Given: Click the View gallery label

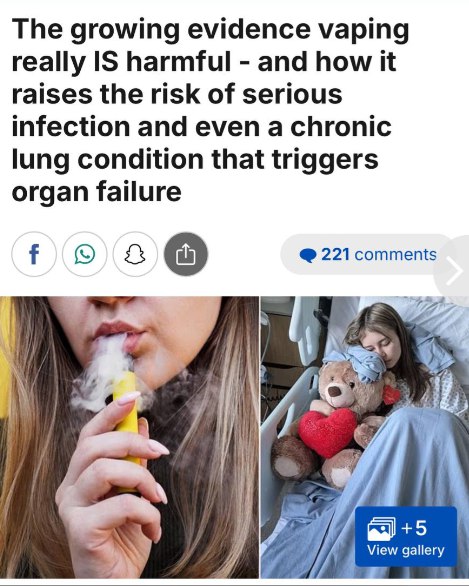Looking at the screenshot, I should click(x=406, y=550).
